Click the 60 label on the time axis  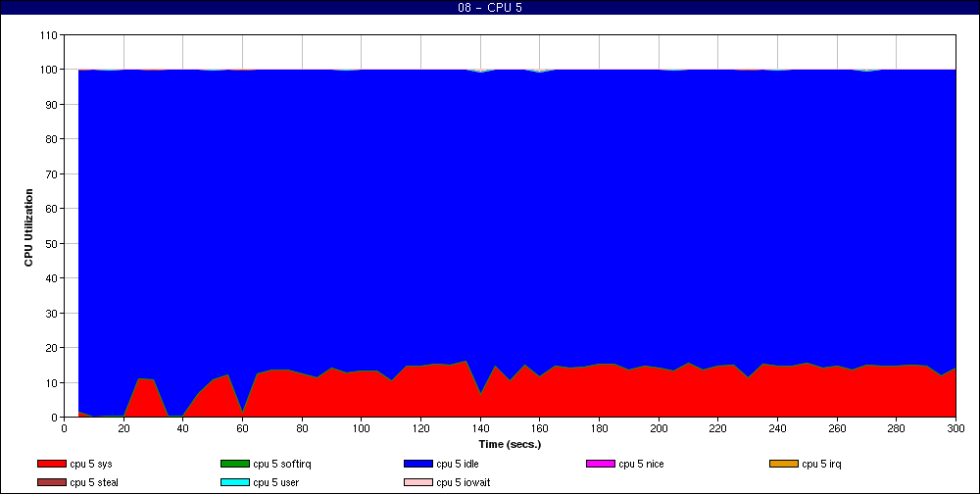point(242,428)
